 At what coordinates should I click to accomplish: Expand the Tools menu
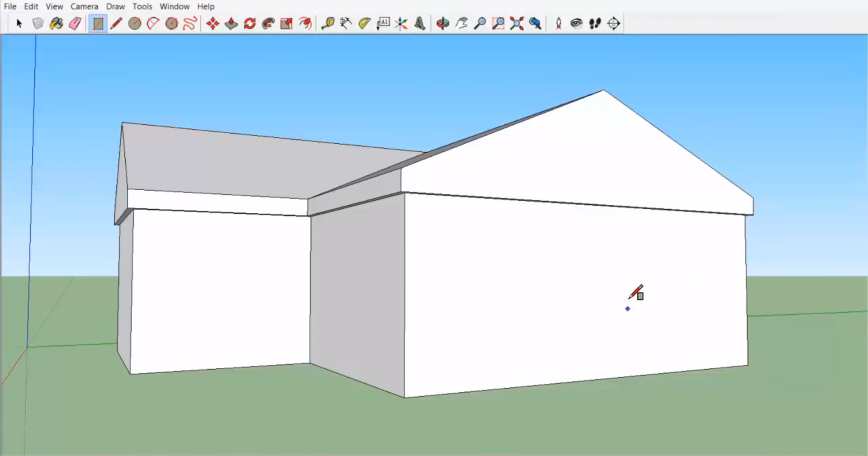click(142, 6)
